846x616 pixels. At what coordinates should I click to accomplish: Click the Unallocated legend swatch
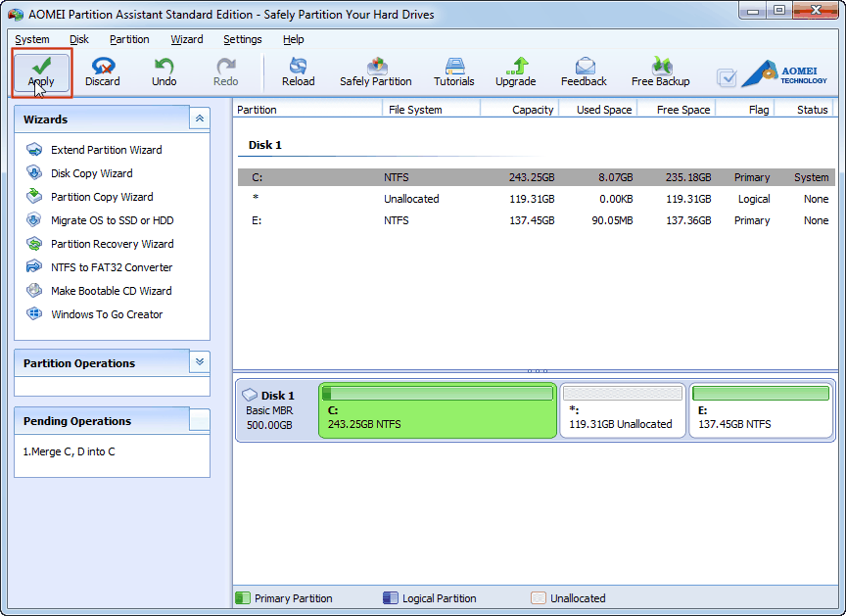pyautogui.click(x=538, y=598)
